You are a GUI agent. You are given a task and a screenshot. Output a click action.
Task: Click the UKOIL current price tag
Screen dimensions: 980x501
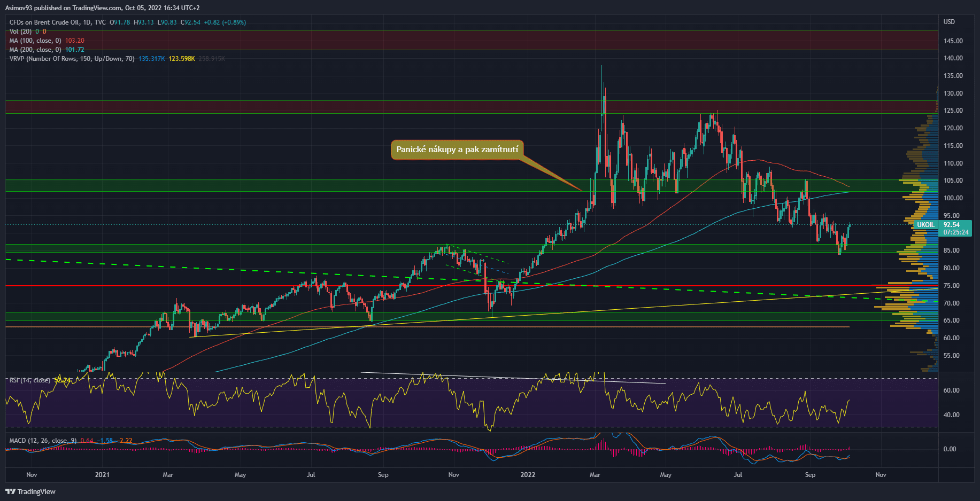(925, 225)
